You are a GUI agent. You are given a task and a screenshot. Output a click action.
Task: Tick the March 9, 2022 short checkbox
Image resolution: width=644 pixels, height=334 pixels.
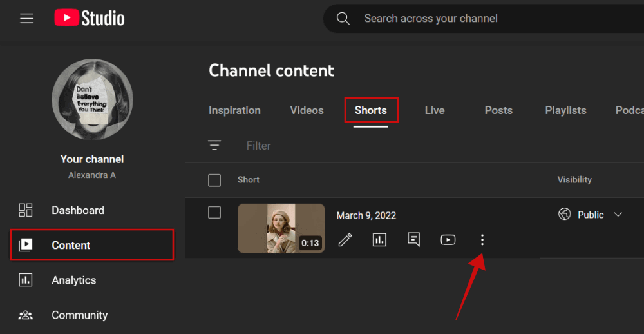click(214, 213)
